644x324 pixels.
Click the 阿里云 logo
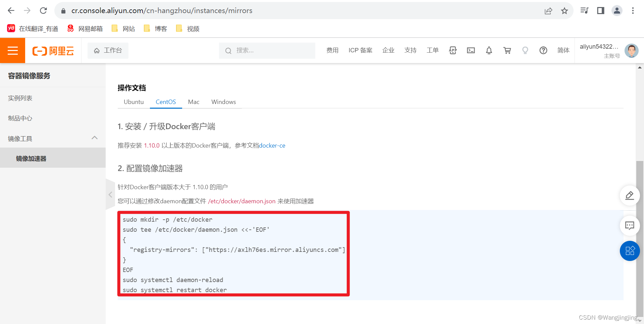pyautogui.click(x=53, y=51)
